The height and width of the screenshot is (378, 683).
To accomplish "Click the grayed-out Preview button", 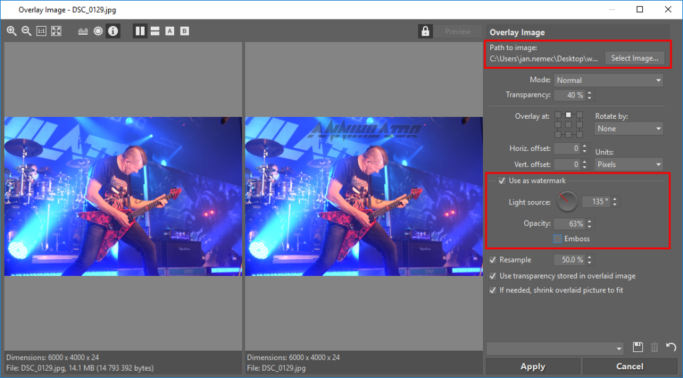I will 458,31.
